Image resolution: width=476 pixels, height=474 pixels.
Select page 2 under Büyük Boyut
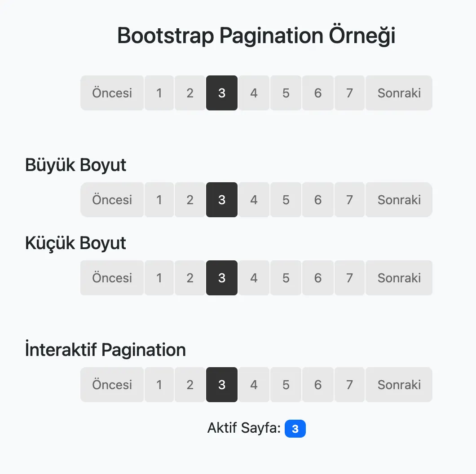coord(190,200)
